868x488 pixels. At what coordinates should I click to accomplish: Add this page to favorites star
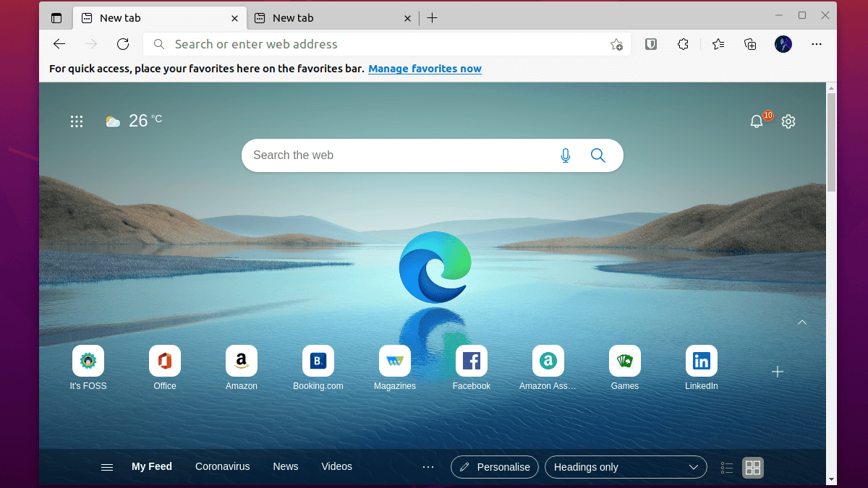click(x=616, y=44)
